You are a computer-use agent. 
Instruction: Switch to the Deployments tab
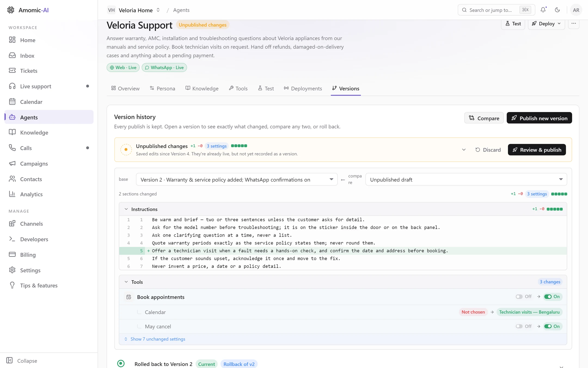(303, 88)
